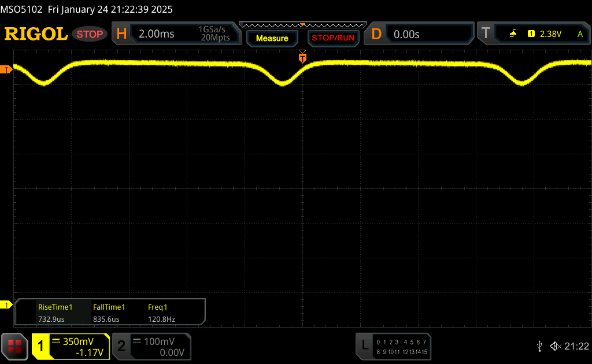Click the rising edge trigger type icon
592x364 pixels.
coord(513,34)
